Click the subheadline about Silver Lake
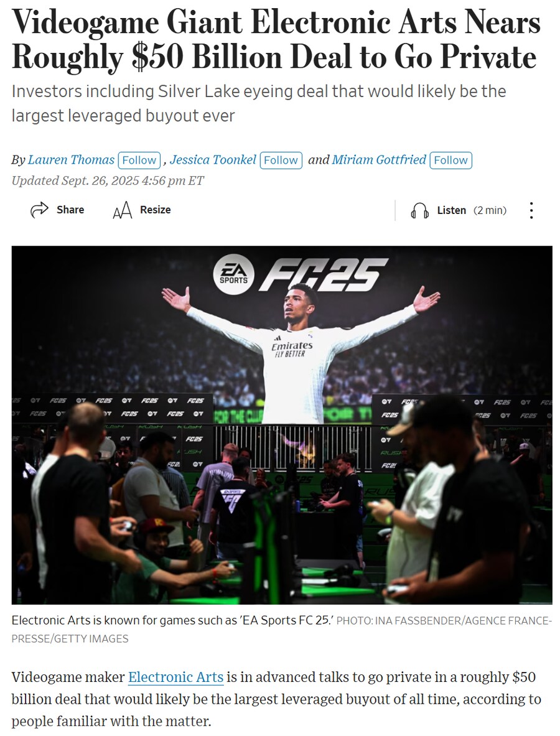 click(259, 103)
